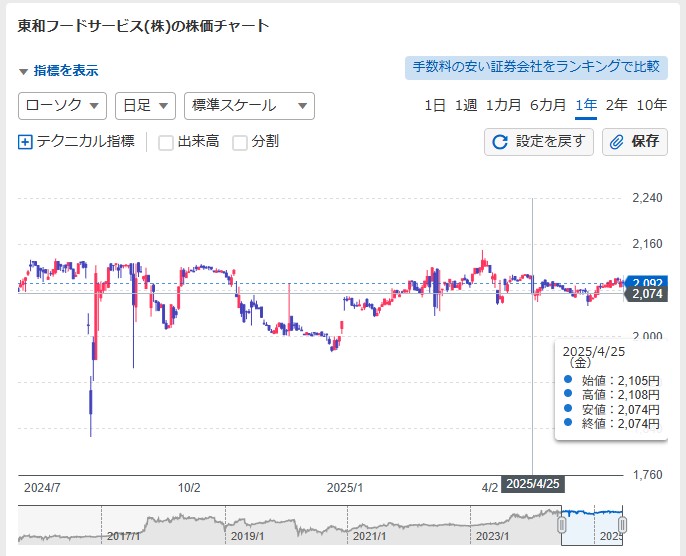The height and width of the screenshot is (556, 686).
Task: Open 手数料の安い証券会社をランキングで比較 link
Action: pyautogui.click(x=536, y=67)
